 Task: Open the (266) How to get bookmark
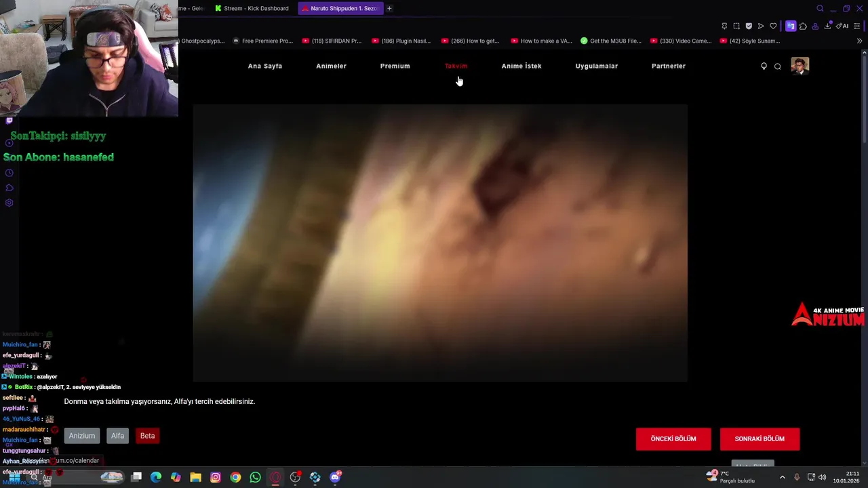click(x=471, y=41)
